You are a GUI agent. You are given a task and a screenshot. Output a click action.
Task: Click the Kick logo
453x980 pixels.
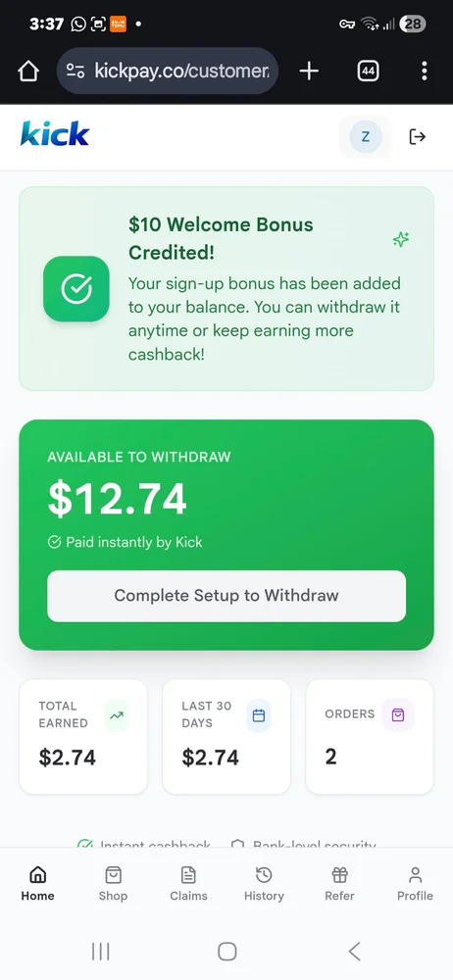pos(55,133)
